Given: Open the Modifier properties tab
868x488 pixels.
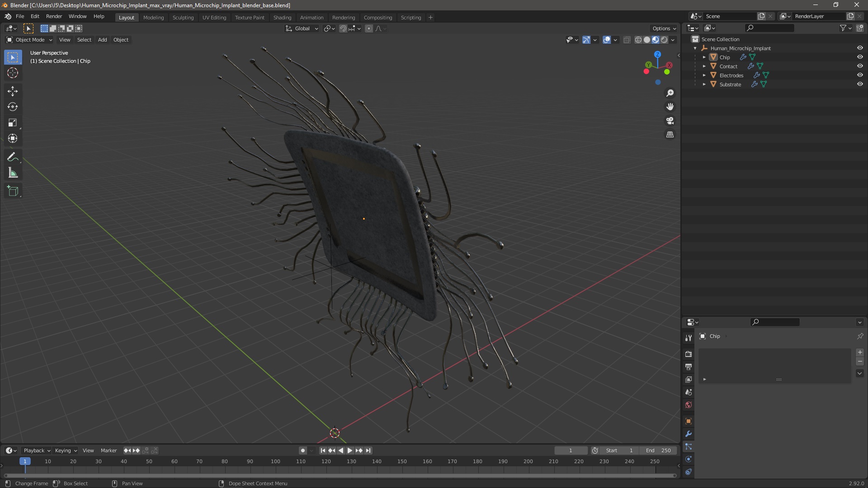Looking at the screenshot, I should 689,434.
